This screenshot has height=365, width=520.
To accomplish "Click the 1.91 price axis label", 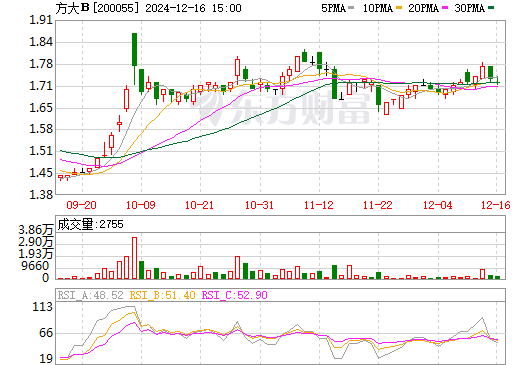I will coord(41,20).
